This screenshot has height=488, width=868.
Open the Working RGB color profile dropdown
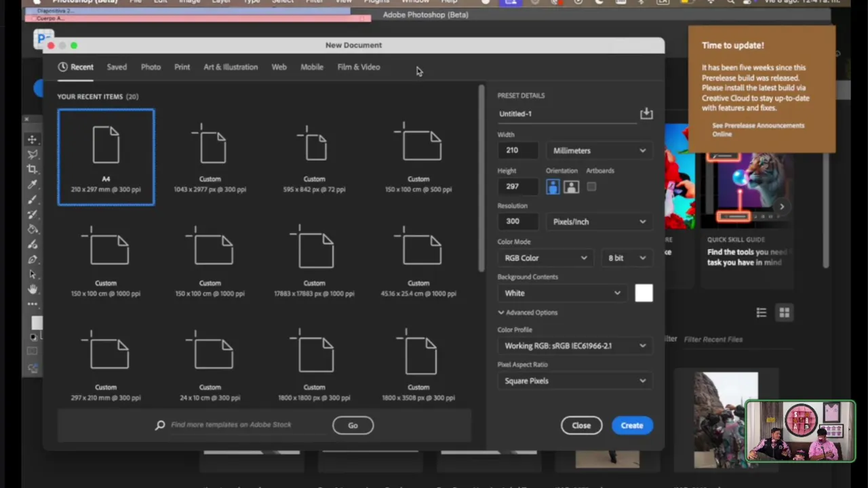pyautogui.click(x=575, y=346)
